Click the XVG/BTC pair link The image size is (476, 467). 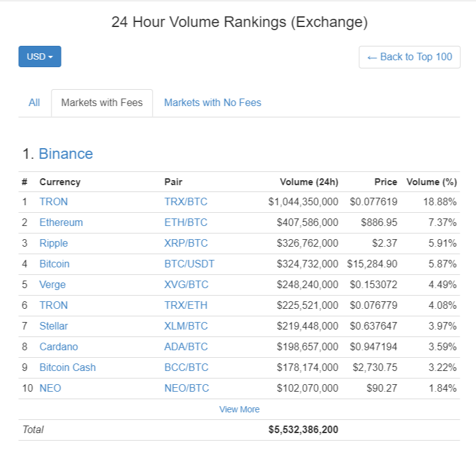(187, 284)
